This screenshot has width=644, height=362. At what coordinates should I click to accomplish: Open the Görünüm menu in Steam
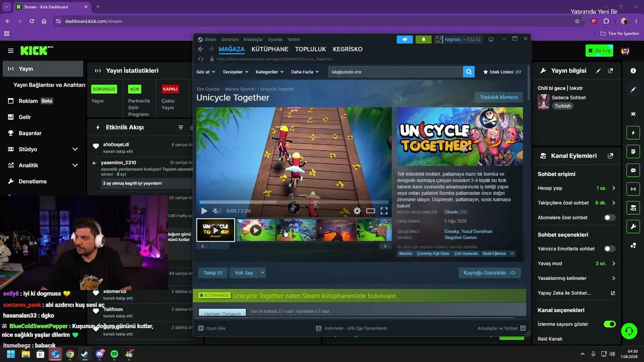(x=230, y=39)
